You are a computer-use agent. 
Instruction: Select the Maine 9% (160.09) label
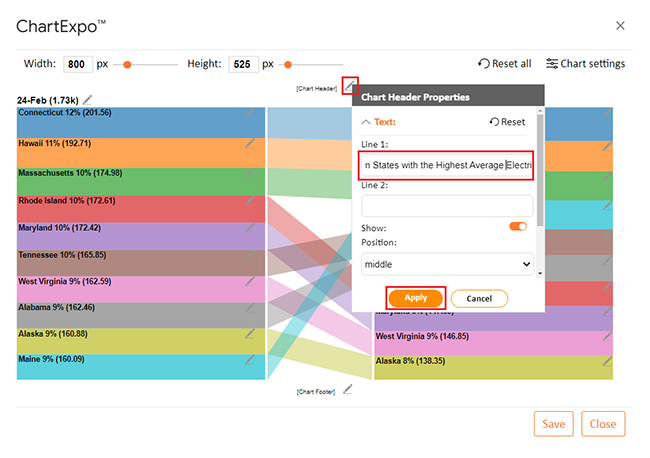[x=51, y=359]
